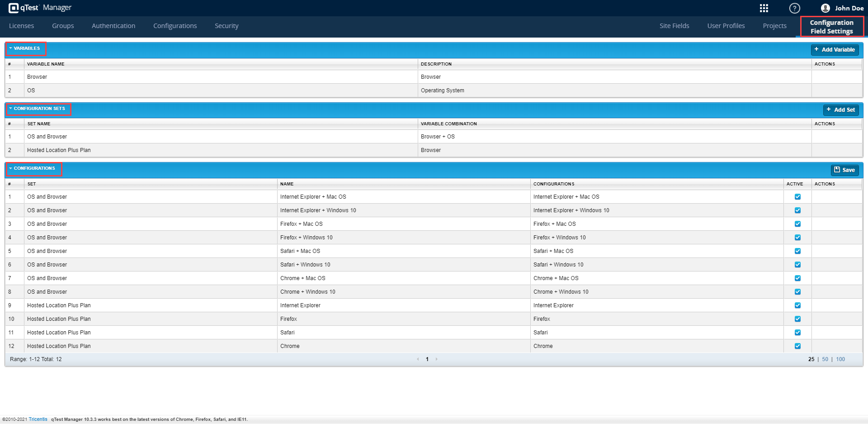Viewport: 868px width, 424px height.
Task: Toggle Active checkbox for Firefox + Windows 10
Action: click(797, 238)
